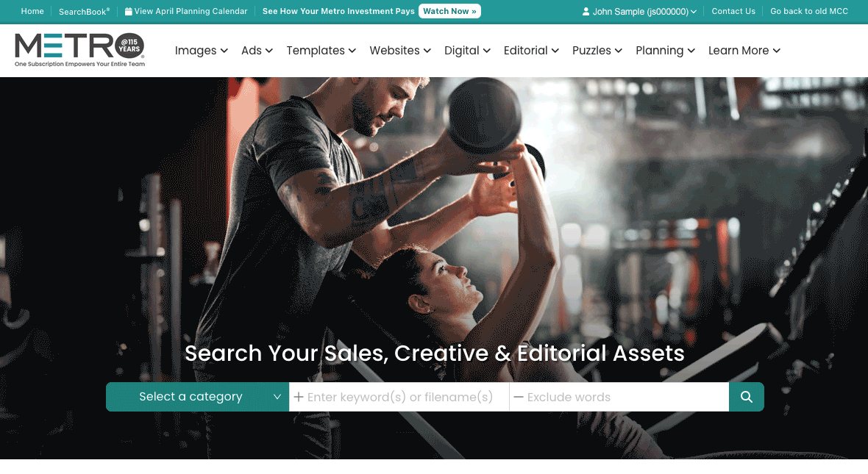The image size is (868, 474).
Task: Expand the Images navigation menu
Action: coord(201,50)
